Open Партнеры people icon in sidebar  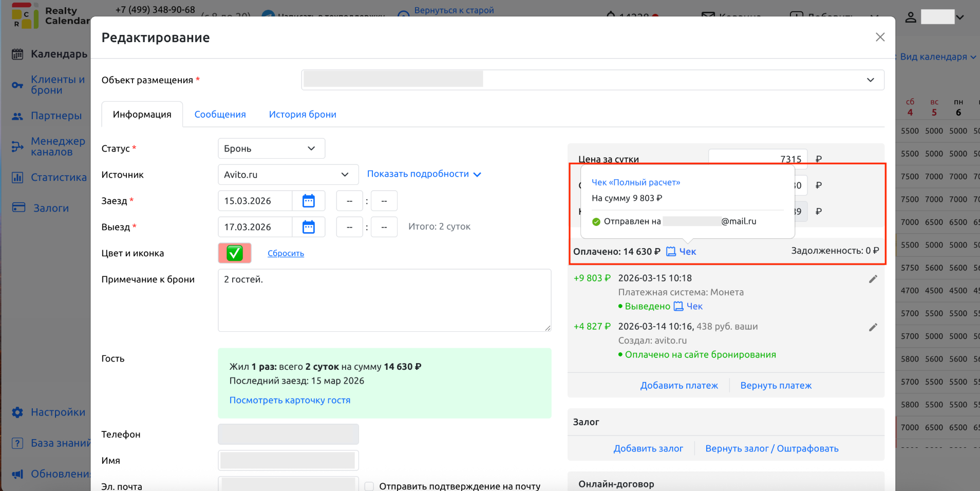click(x=17, y=117)
